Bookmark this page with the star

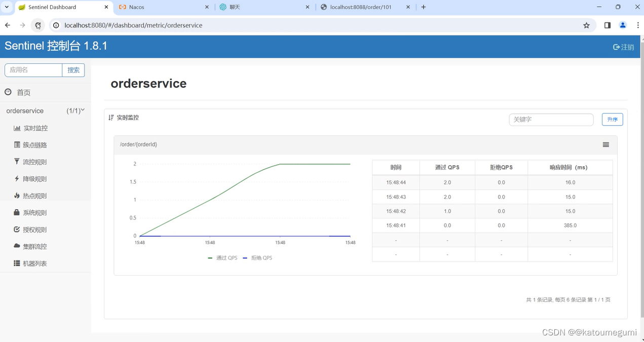pos(586,25)
